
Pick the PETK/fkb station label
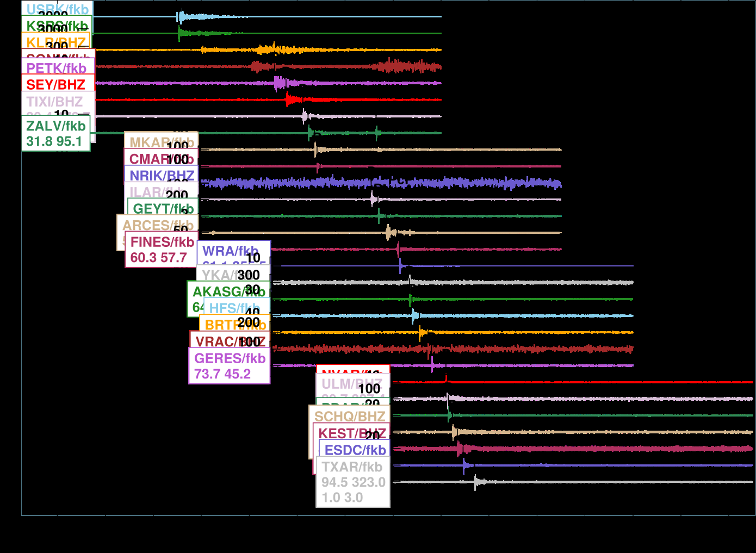coord(56,68)
